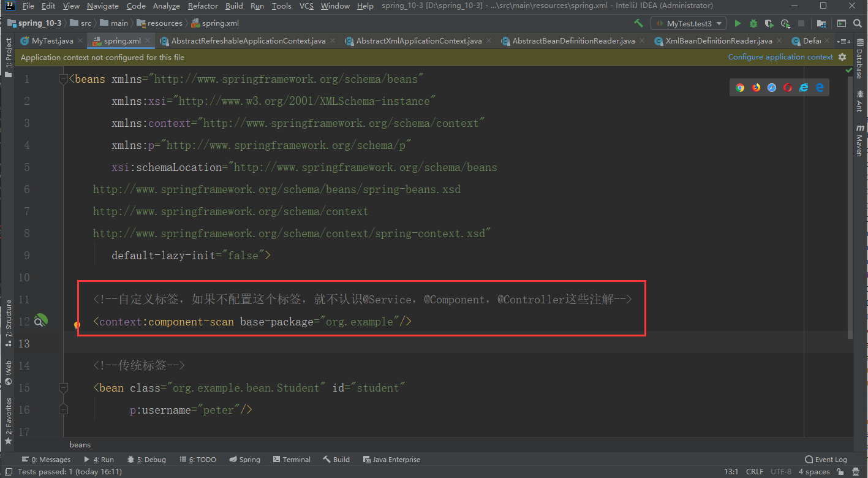The height and width of the screenshot is (478, 868).
Task: Open file in Internet Explorer icon
Action: (804, 88)
